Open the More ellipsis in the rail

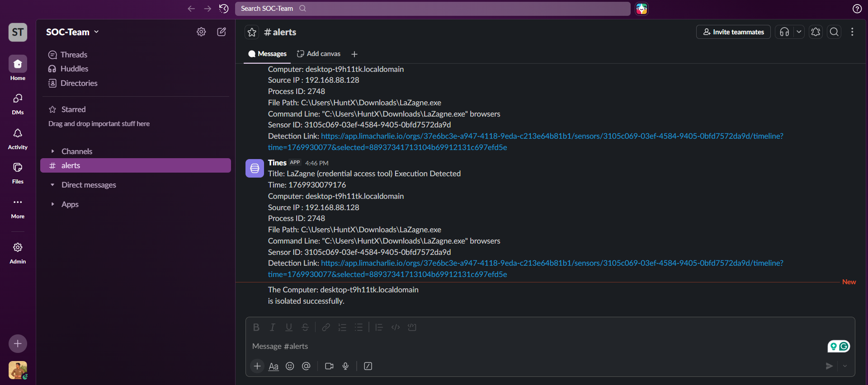tap(18, 207)
